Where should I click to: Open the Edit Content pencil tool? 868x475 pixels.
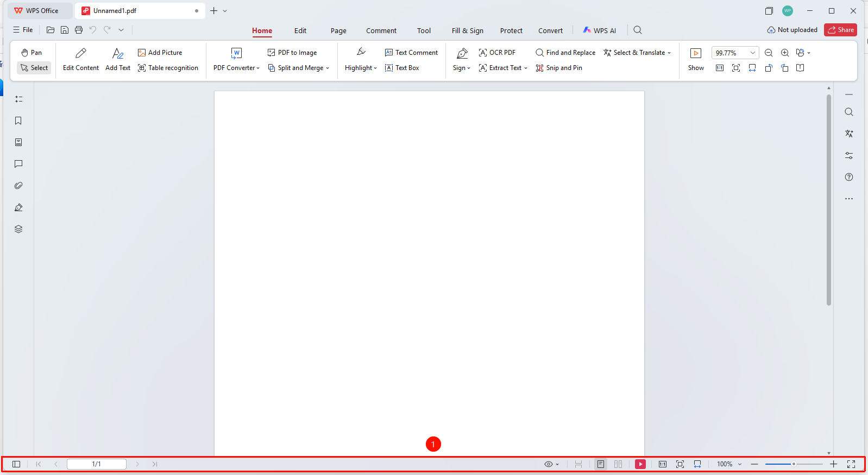(x=81, y=60)
